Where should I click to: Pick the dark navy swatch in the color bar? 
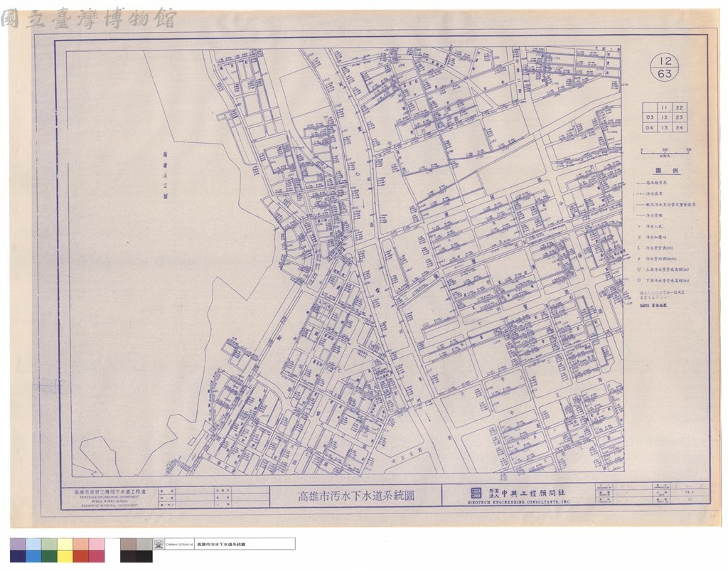coord(18,556)
